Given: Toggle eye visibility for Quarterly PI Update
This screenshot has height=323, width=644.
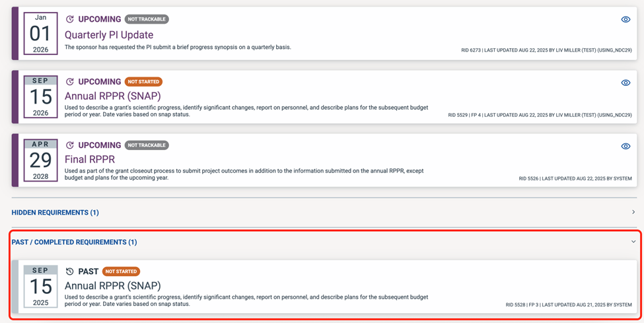Looking at the screenshot, I should pyautogui.click(x=626, y=19).
